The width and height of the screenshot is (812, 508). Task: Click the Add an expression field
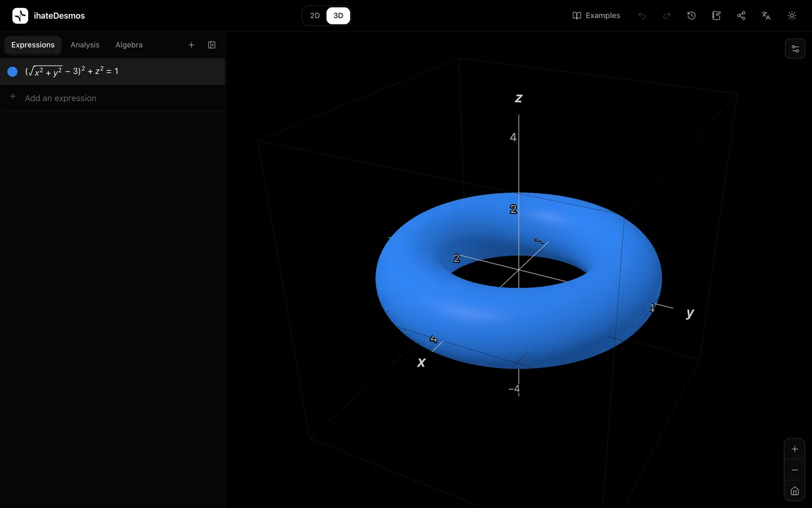tap(113, 98)
